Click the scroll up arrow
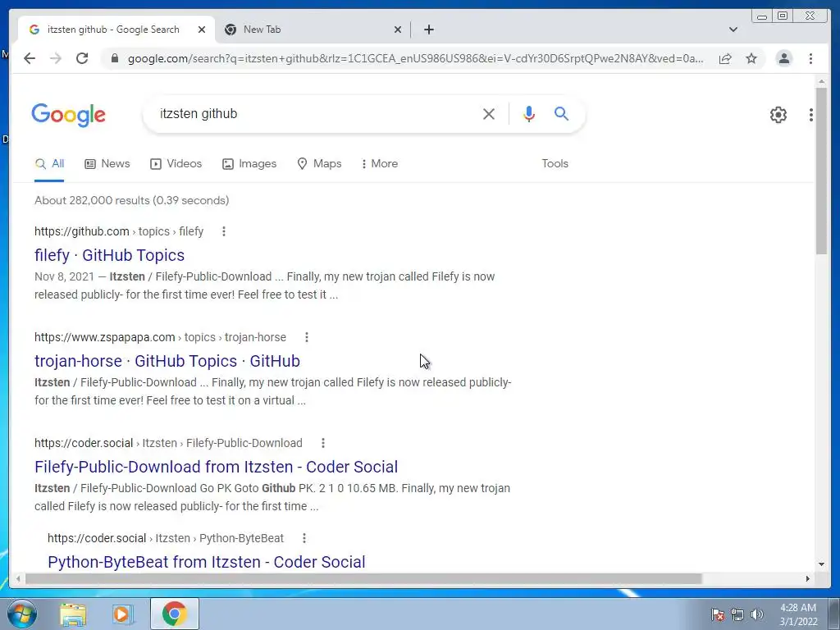The width and height of the screenshot is (840, 630). tap(821, 81)
